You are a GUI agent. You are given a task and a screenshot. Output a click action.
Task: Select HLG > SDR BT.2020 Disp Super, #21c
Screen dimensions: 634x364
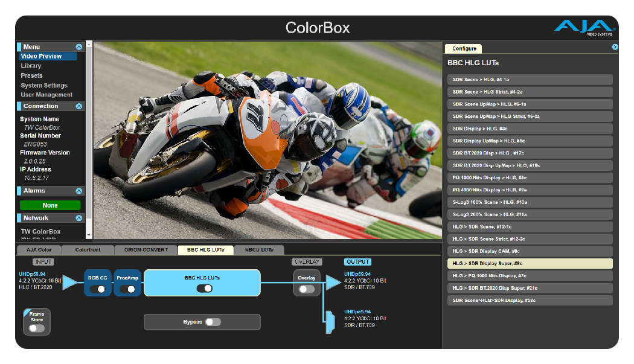pyautogui.click(x=530, y=288)
